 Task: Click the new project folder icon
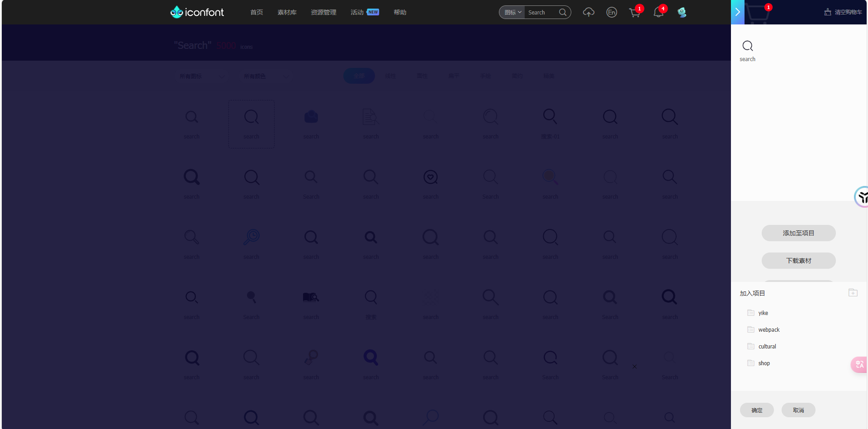point(853,293)
